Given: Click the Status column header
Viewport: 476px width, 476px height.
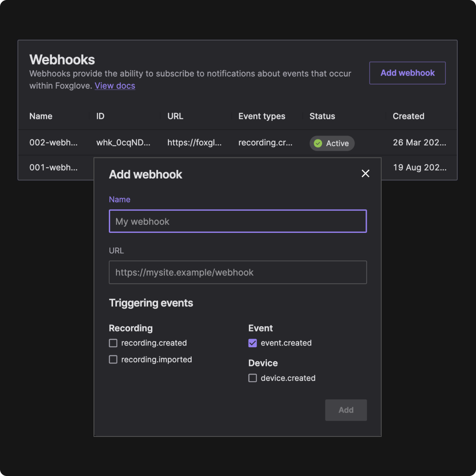Looking at the screenshot, I should tap(322, 116).
